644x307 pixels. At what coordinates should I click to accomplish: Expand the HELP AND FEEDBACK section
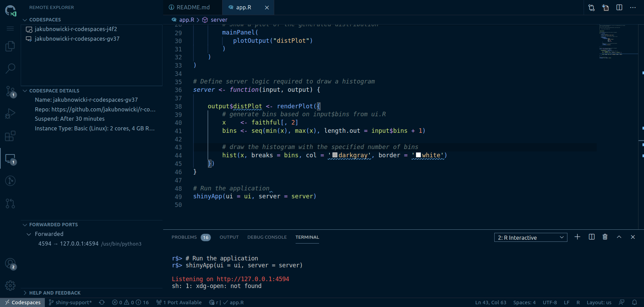point(25,293)
